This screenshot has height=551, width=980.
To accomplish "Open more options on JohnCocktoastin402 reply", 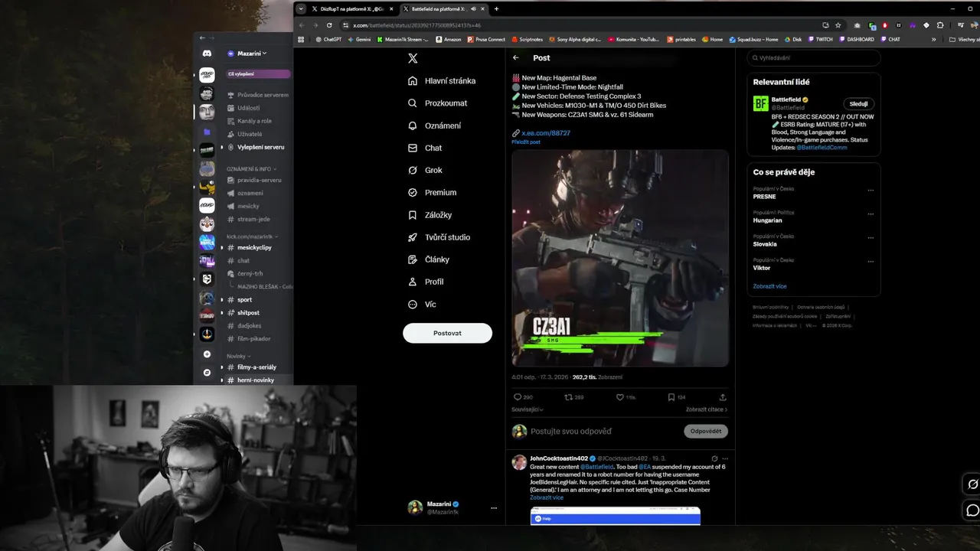I will [x=725, y=458].
